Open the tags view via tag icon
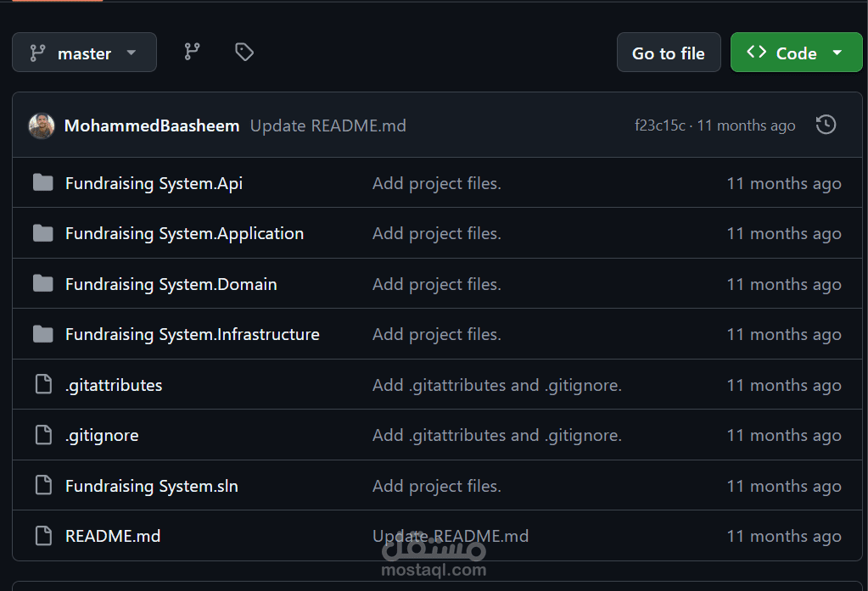 [244, 52]
